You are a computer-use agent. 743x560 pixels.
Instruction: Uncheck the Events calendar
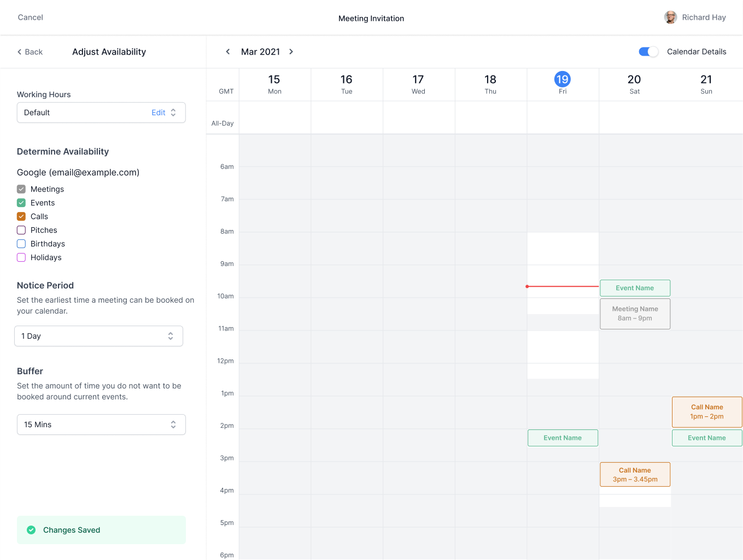click(x=21, y=203)
